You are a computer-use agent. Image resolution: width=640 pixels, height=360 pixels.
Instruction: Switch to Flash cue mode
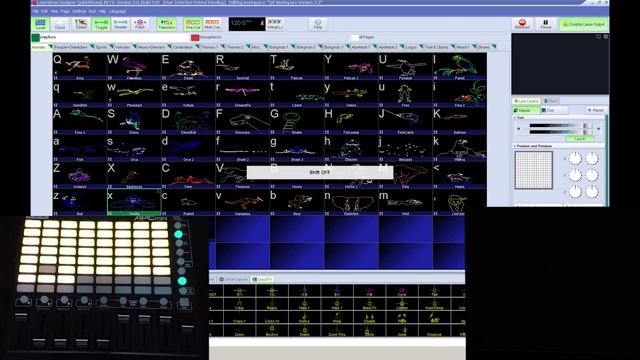[140, 24]
